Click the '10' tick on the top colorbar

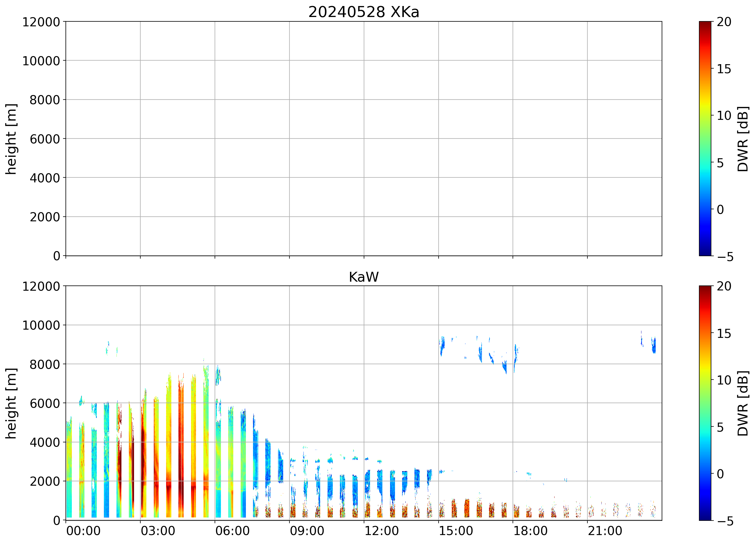tap(724, 116)
